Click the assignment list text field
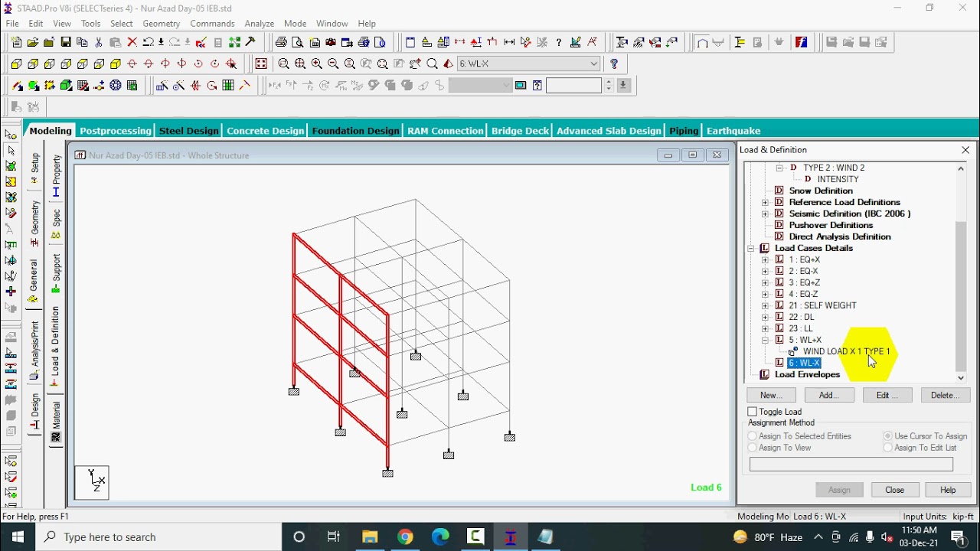 click(851, 465)
